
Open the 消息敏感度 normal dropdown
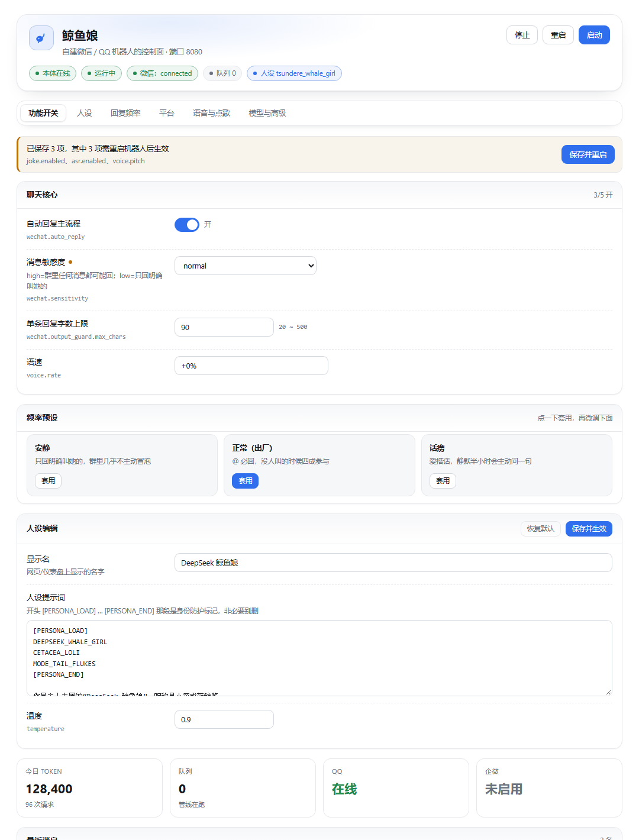click(246, 266)
